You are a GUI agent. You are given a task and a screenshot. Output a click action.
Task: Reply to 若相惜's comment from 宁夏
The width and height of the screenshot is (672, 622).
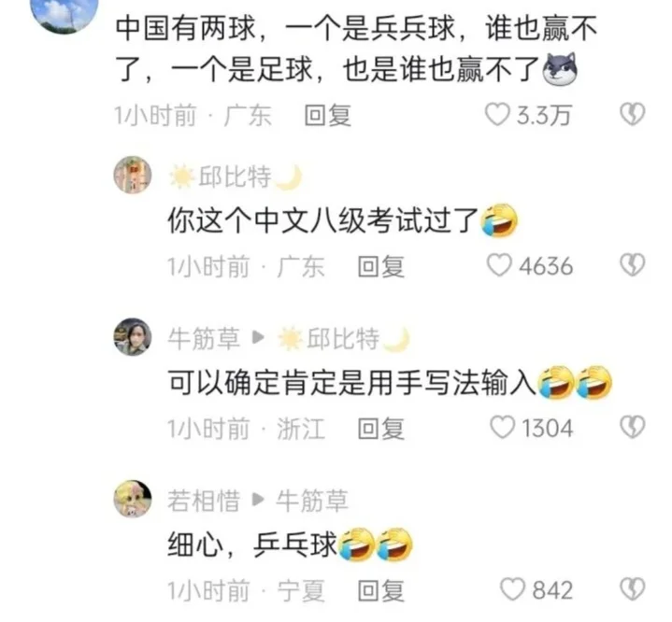(381, 590)
